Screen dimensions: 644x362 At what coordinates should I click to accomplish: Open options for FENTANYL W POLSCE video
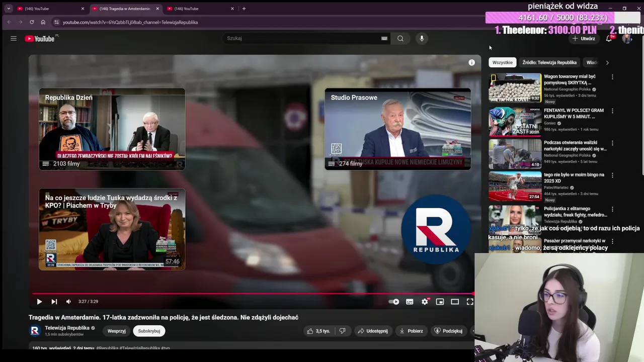tap(612, 111)
